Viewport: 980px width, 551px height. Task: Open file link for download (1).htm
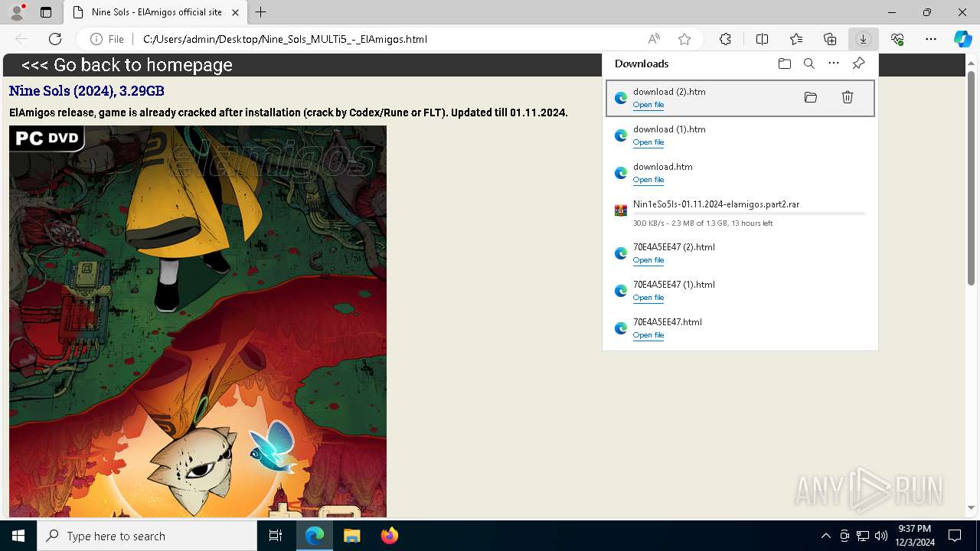[648, 142]
